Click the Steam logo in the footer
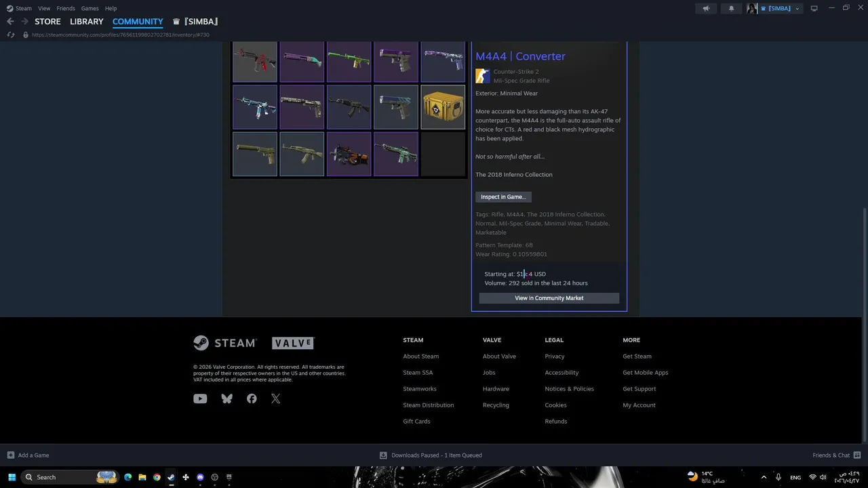Viewport: 868px width, 488px height. tap(224, 343)
